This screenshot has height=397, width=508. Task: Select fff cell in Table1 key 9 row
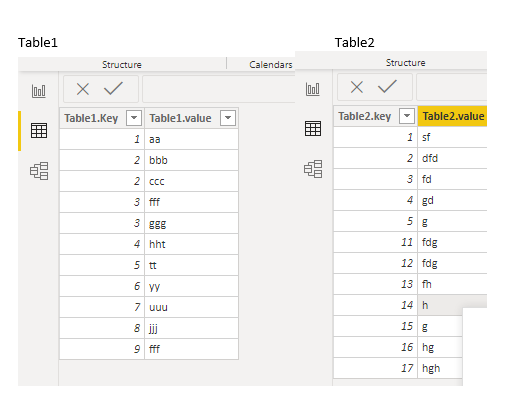click(x=191, y=349)
